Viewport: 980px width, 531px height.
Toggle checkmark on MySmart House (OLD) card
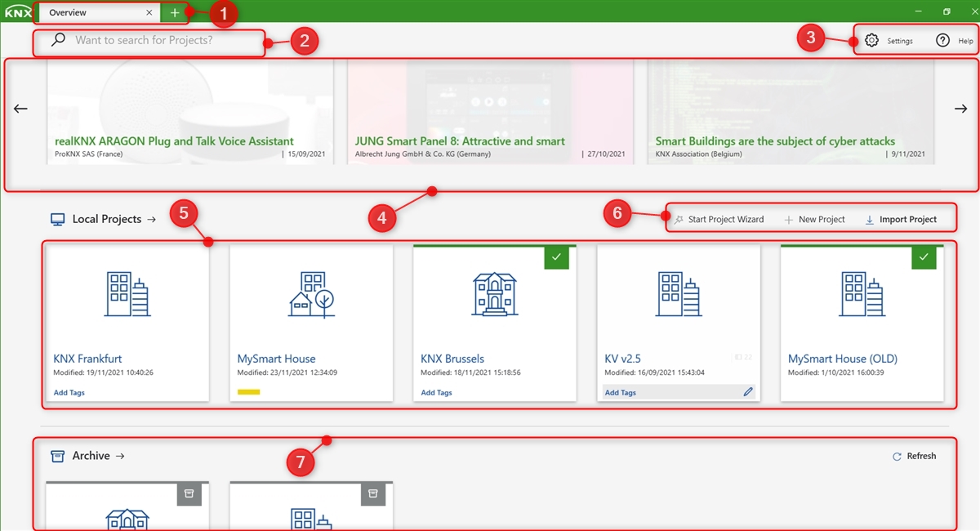pyautogui.click(x=924, y=257)
